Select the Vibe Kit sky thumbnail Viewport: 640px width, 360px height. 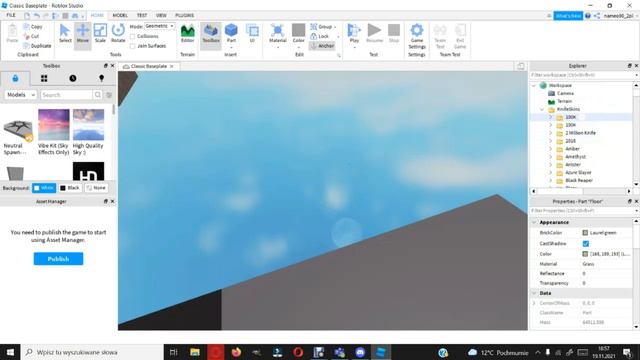pyautogui.click(x=53, y=125)
